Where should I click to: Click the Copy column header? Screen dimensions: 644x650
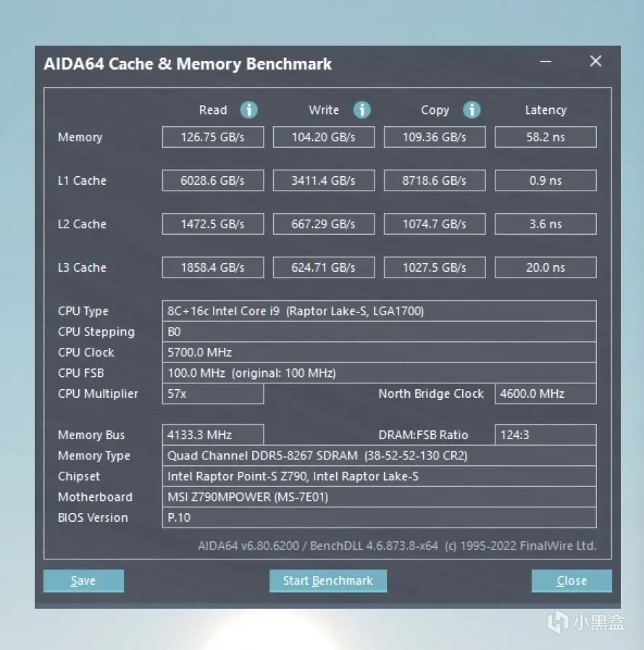[x=435, y=110]
